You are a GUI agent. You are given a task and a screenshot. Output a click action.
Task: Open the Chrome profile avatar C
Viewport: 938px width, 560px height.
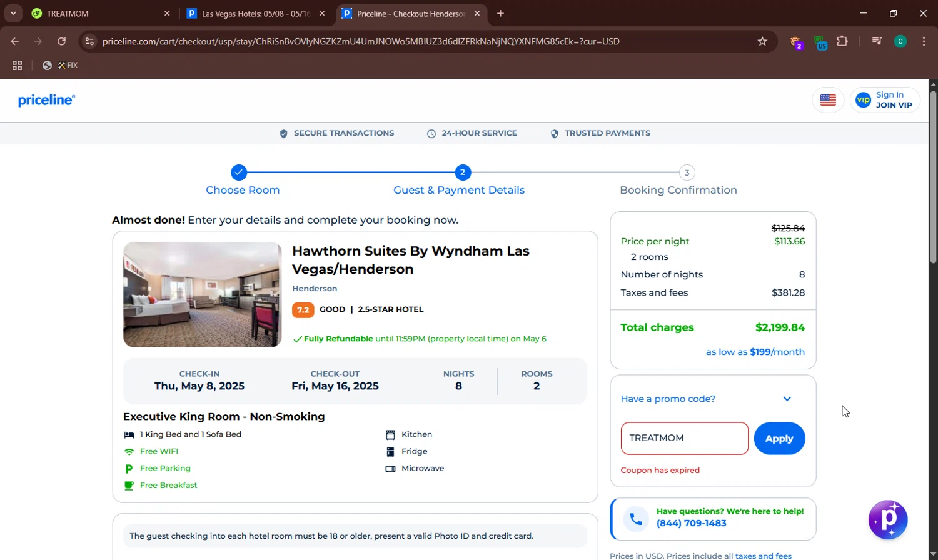point(900,41)
